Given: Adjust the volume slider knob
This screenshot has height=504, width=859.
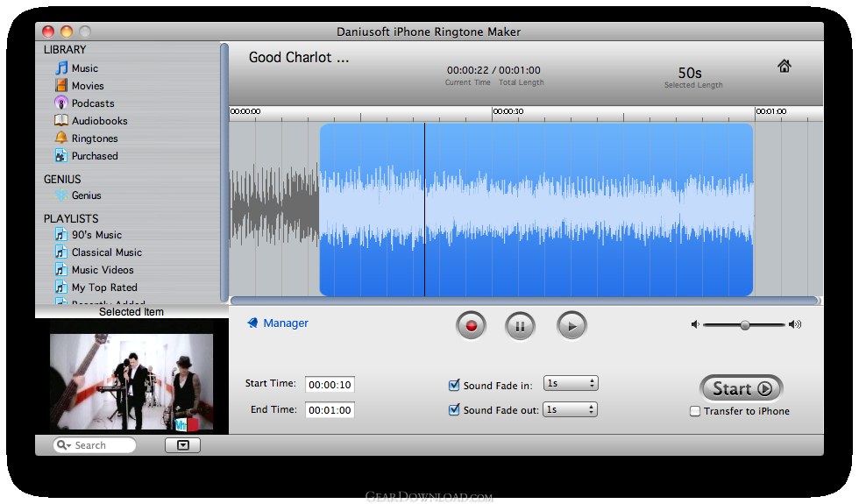Looking at the screenshot, I should [x=744, y=325].
